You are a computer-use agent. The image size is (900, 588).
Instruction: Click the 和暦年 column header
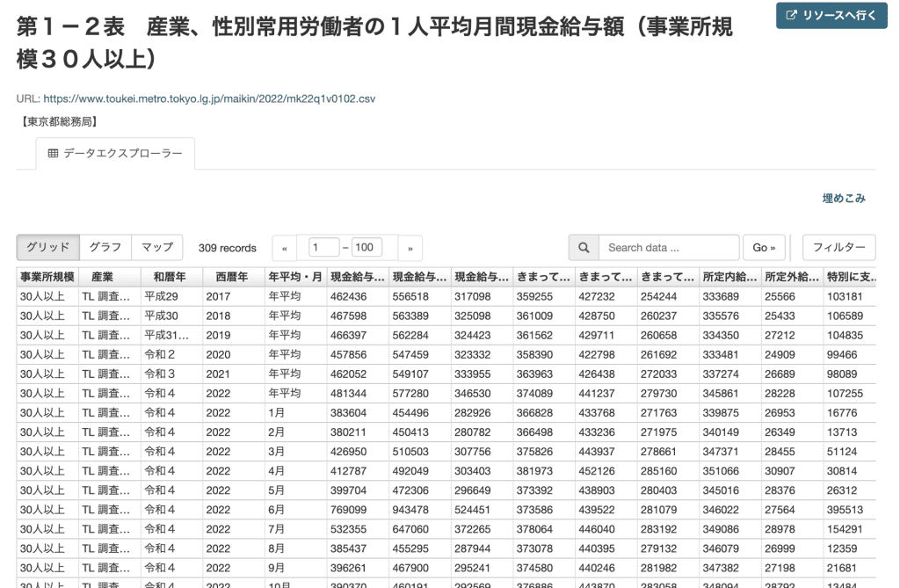click(171, 277)
